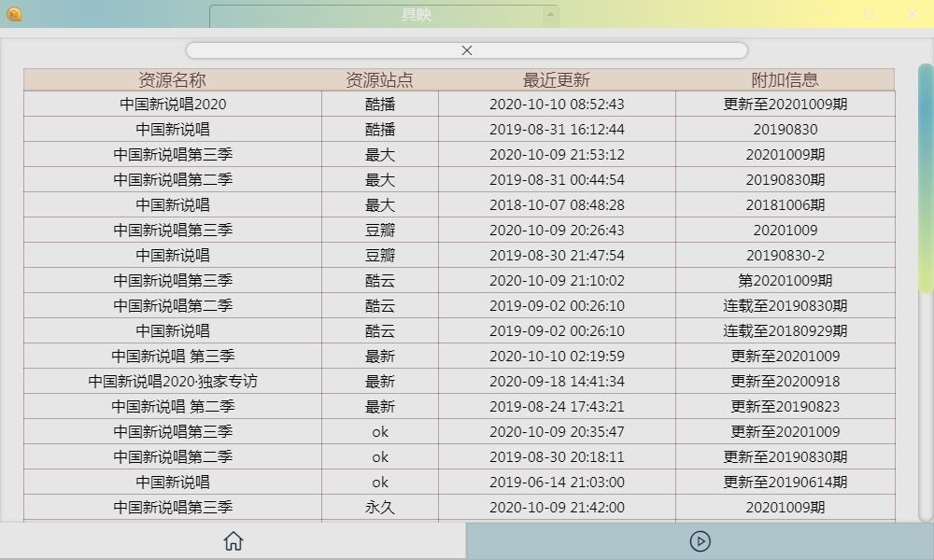The height and width of the screenshot is (560, 934).
Task: Click timestamp 2020-10-09 21:10:02
Action: point(557,281)
